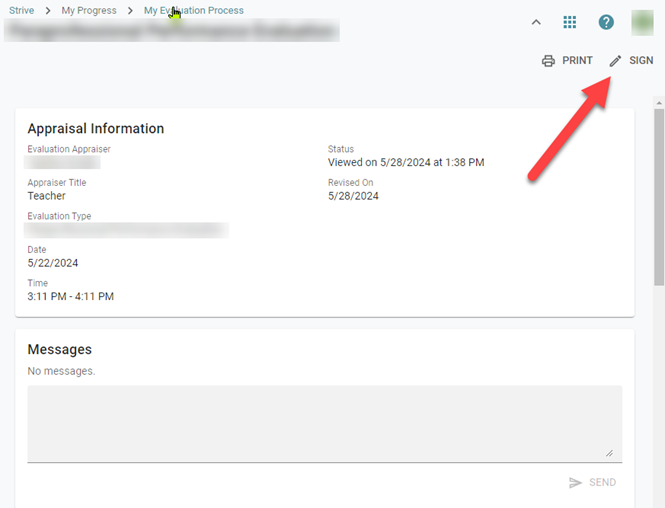Click the send paper plane icon
665x508 pixels.
575,483
